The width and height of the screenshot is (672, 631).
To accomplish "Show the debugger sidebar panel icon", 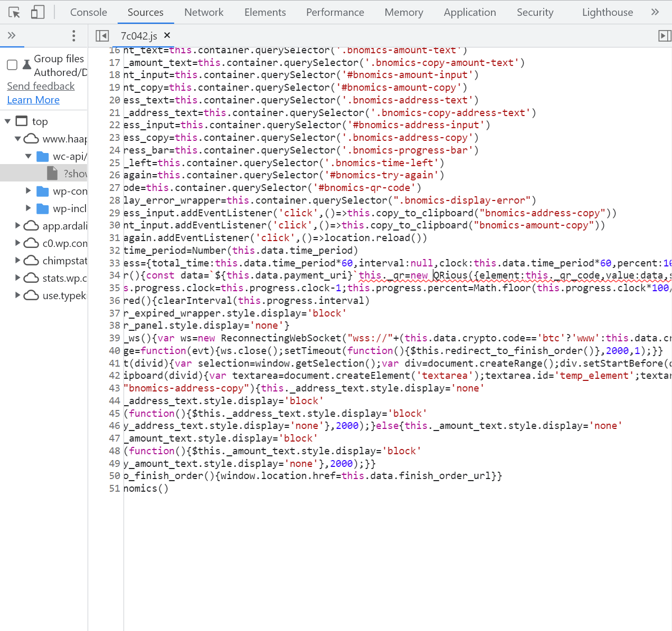I will point(665,36).
